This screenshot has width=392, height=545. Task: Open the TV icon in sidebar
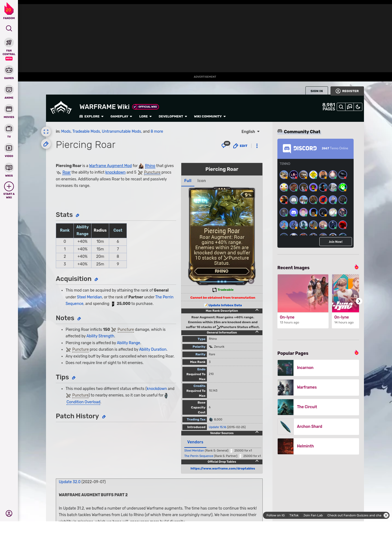pyautogui.click(x=9, y=129)
